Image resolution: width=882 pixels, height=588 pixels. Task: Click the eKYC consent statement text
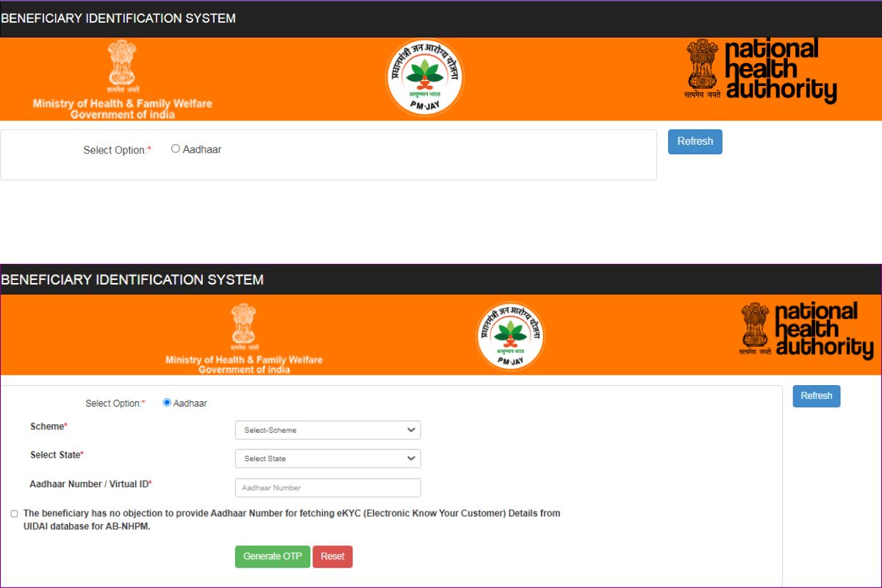tap(292, 519)
